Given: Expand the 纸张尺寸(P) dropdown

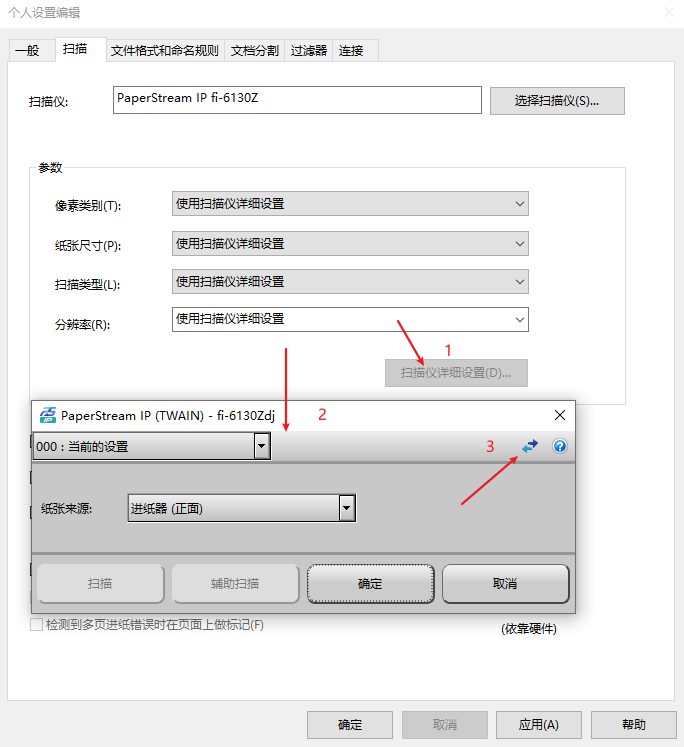Looking at the screenshot, I should 350,244.
